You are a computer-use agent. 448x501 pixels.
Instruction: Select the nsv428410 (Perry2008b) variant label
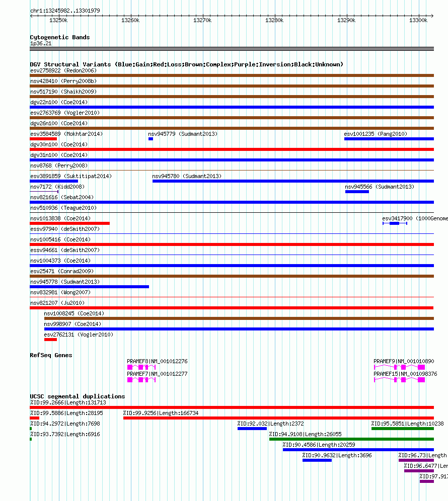(x=63, y=81)
